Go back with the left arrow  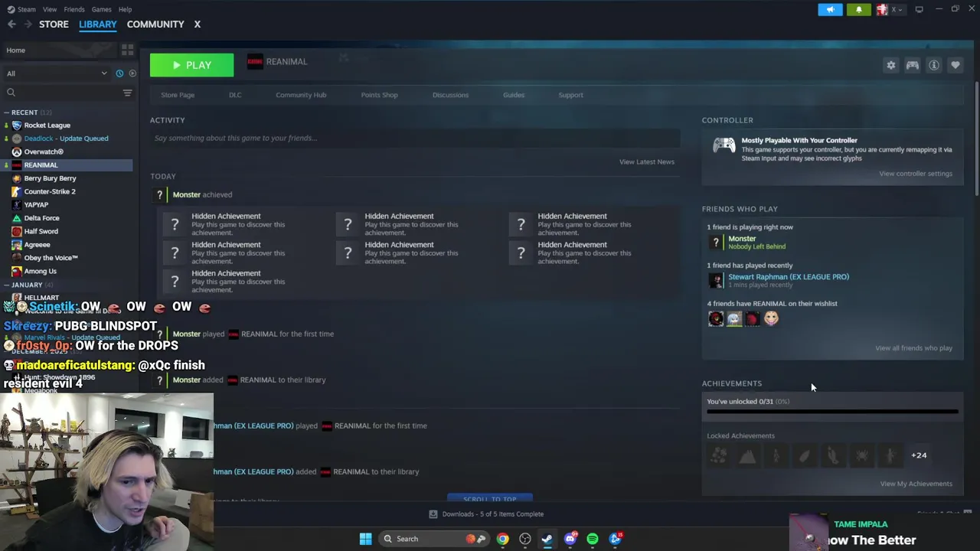point(11,24)
